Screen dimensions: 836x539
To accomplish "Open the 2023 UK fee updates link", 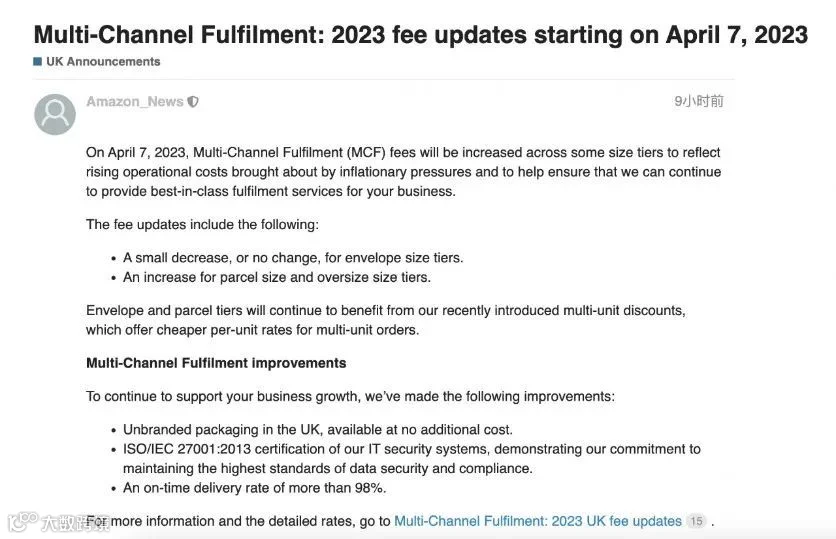I will click(537, 521).
